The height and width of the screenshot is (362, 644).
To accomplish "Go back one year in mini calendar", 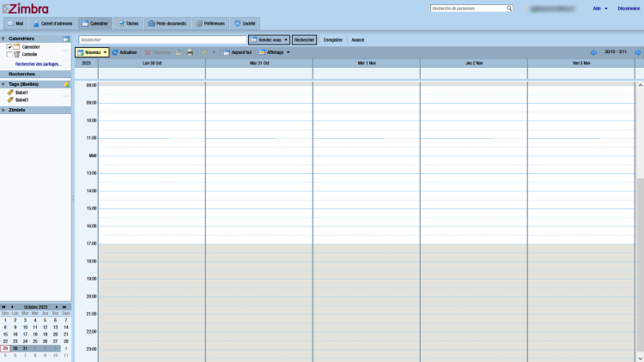I will [3, 307].
